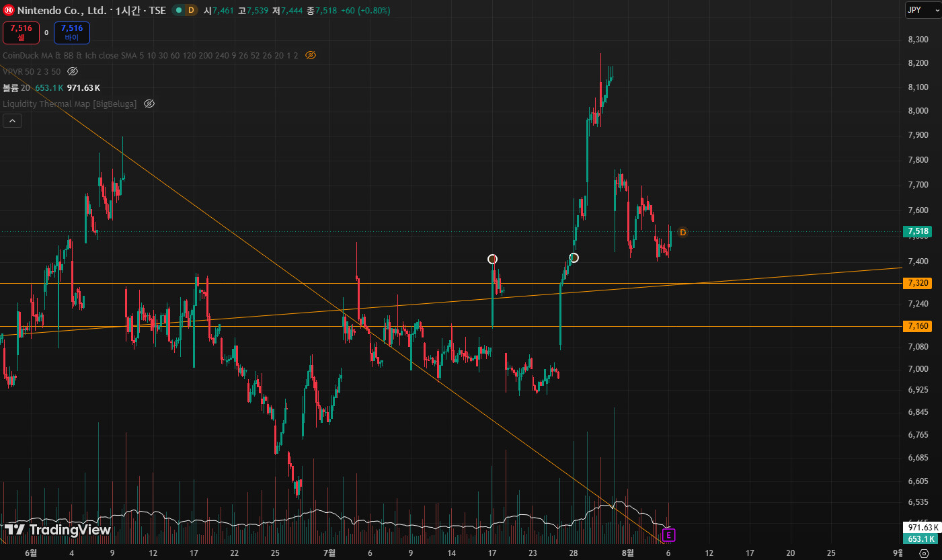Show the hidden VPVR indicator
The height and width of the screenshot is (560, 942).
[73, 71]
